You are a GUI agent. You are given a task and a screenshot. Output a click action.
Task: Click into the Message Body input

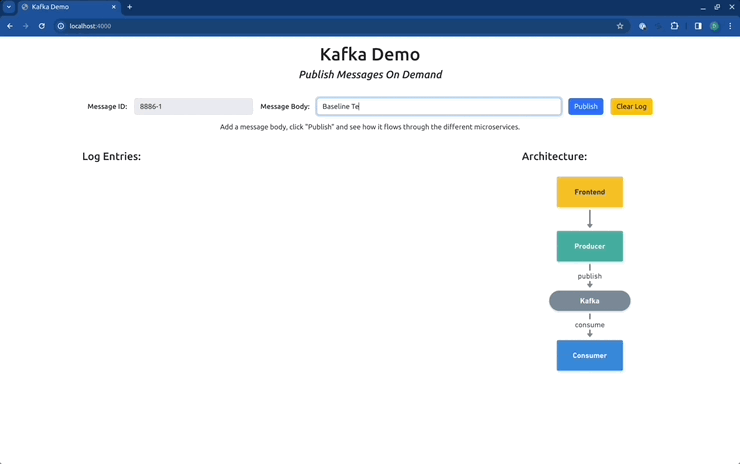coord(439,106)
